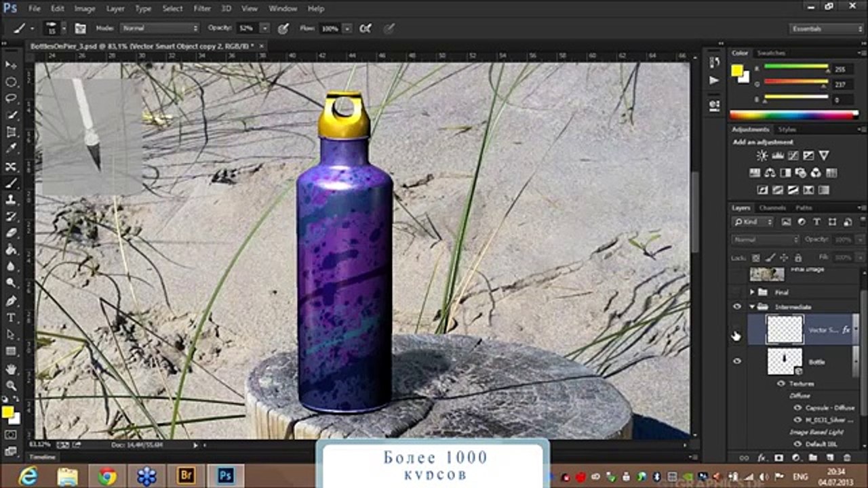Switch to the Styles tab
Image resolution: width=868 pixels, height=488 pixels.
pyautogui.click(x=787, y=129)
